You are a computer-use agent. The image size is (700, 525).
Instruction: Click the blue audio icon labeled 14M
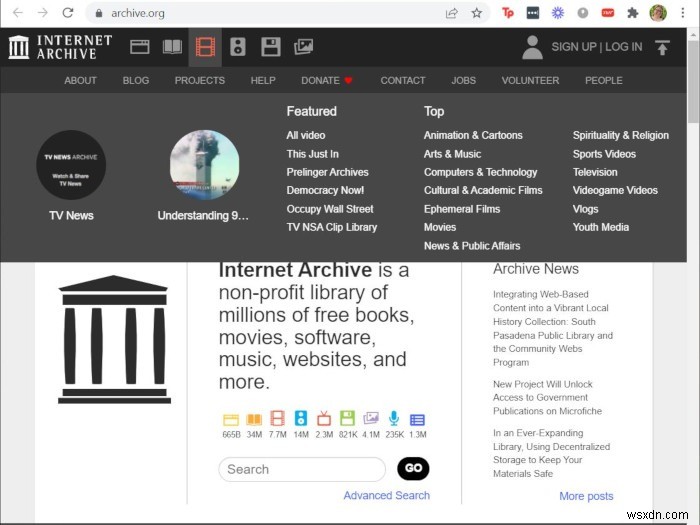click(301, 418)
